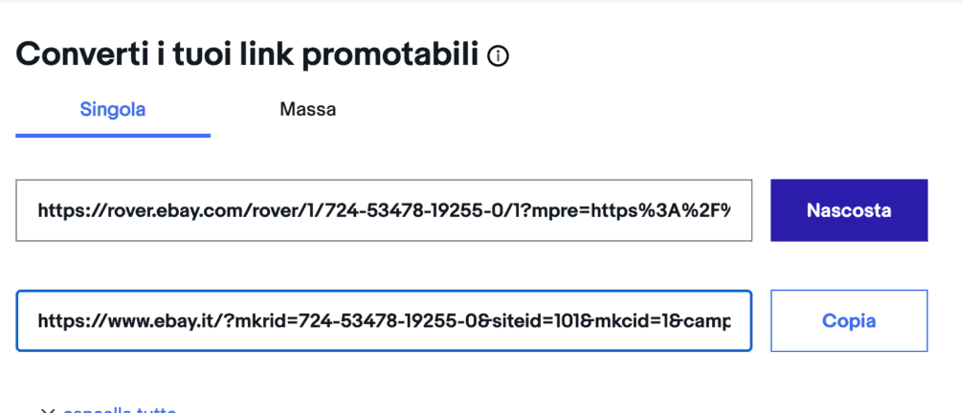
Task: Click the blue underline beneath the Singola tab
Action: point(113,135)
